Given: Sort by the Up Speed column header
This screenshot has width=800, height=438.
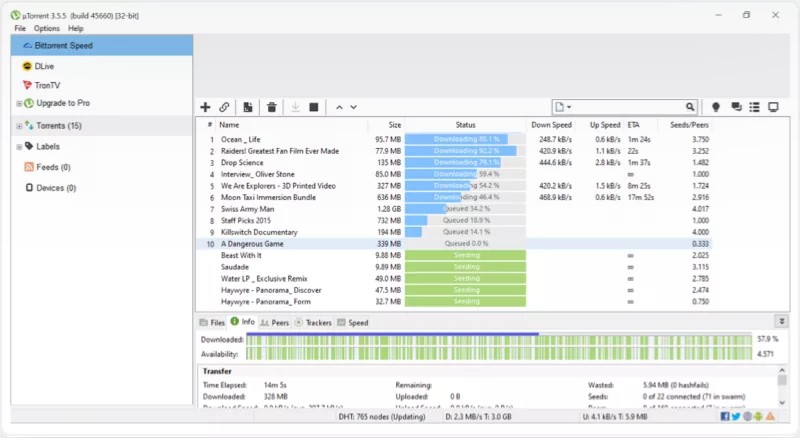Looking at the screenshot, I should pos(605,125).
